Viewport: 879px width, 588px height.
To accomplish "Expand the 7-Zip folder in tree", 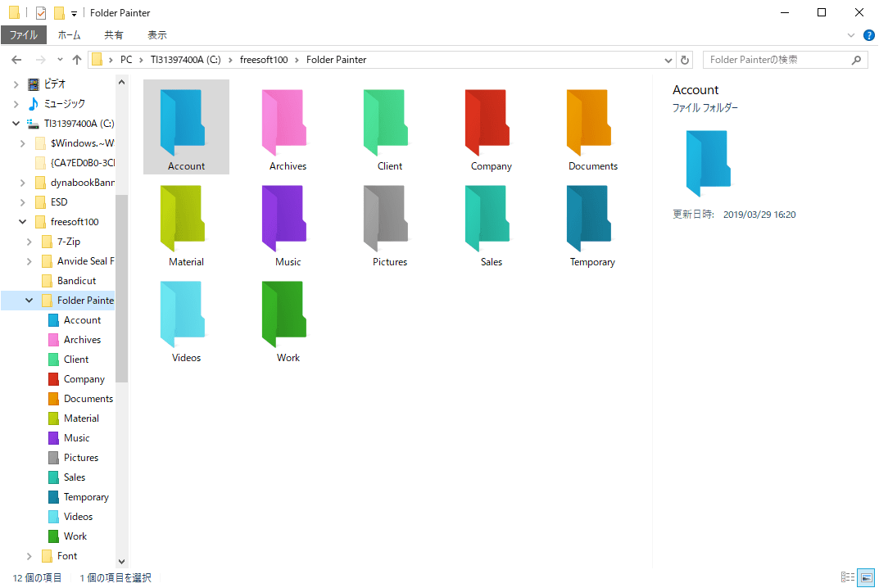I will click(29, 242).
